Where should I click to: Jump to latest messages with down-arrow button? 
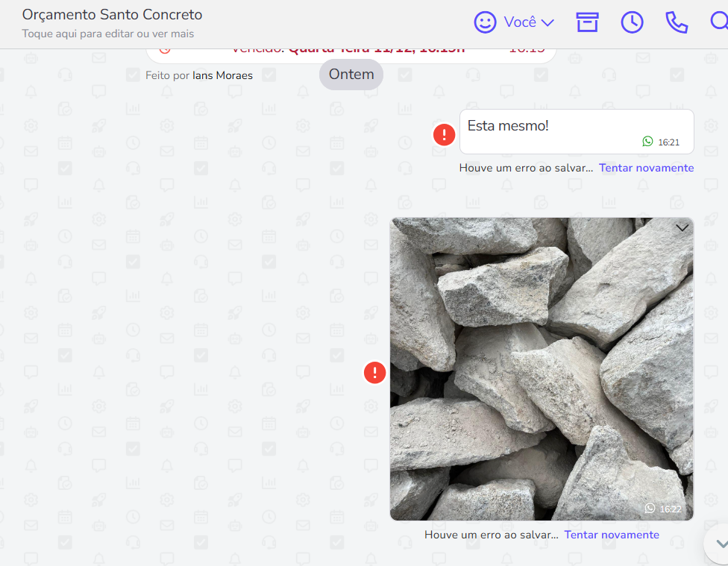pyautogui.click(x=719, y=544)
